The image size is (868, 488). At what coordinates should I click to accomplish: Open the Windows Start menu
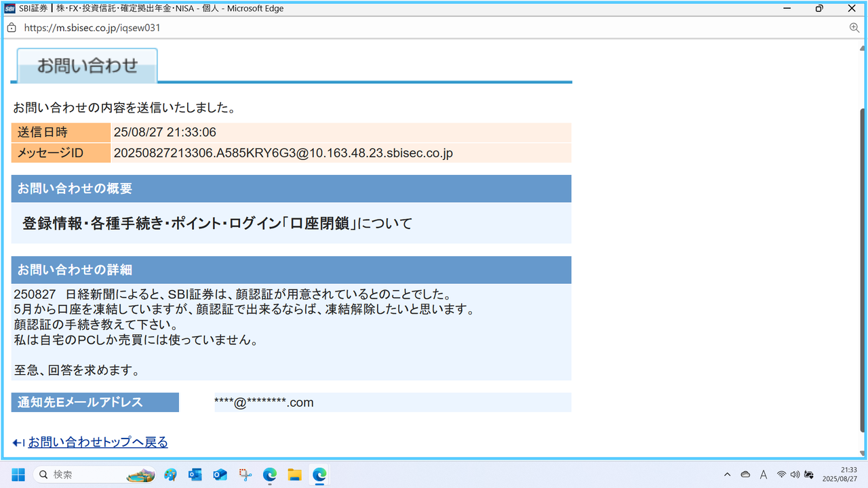[x=18, y=474]
